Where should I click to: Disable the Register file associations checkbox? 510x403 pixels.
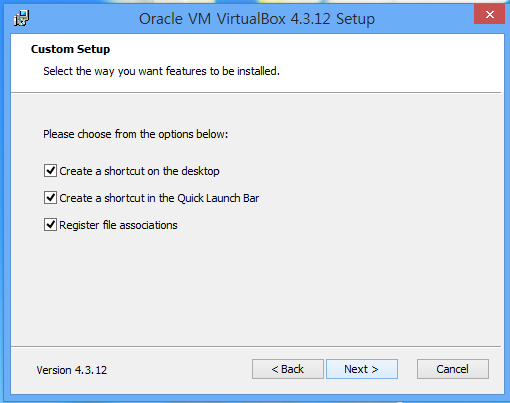pos(50,225)
